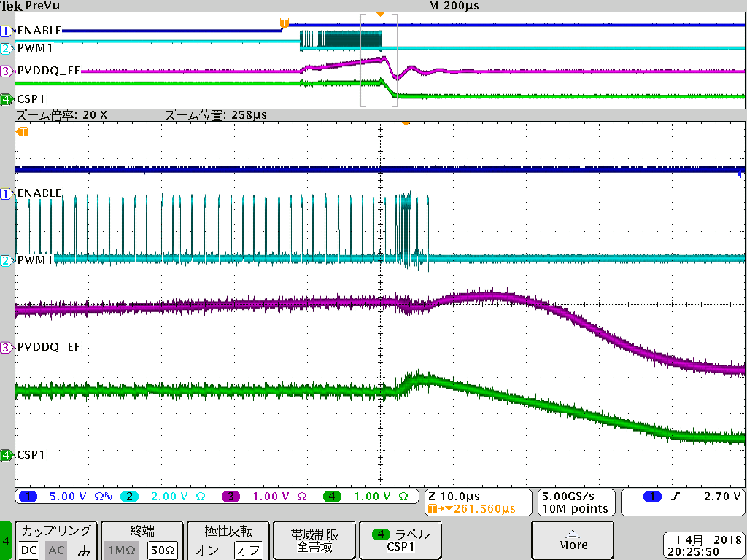Click the orange triangle position marker above the overview
Viewport: 747px width, 560px height.
[x=379, y=15]
